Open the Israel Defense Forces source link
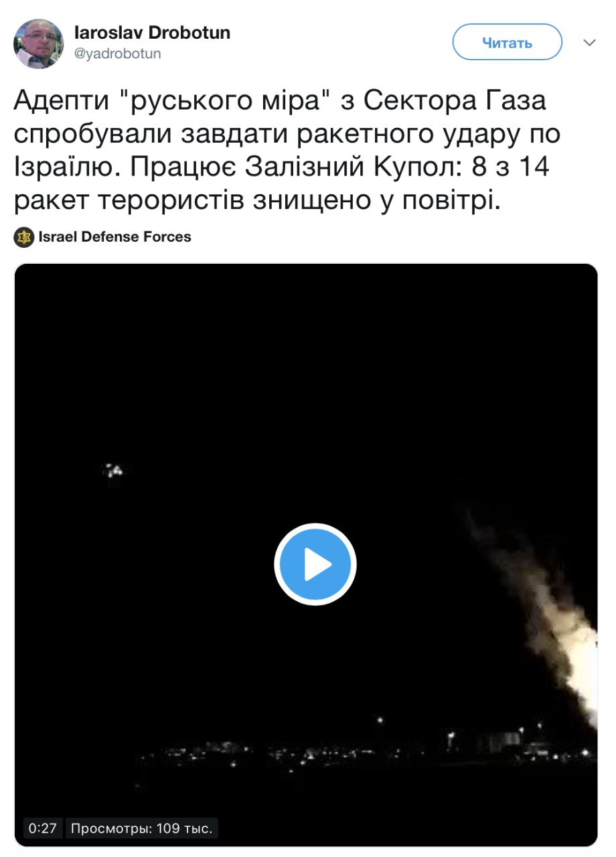Screen dimensions: 616x857 coord(114,237)
